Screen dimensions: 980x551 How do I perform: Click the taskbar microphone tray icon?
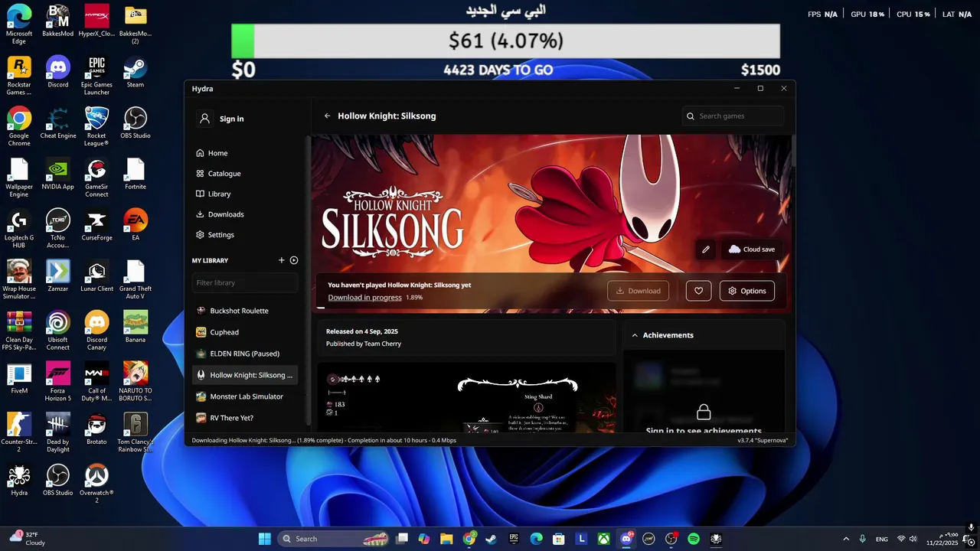(x=863, y=539)
